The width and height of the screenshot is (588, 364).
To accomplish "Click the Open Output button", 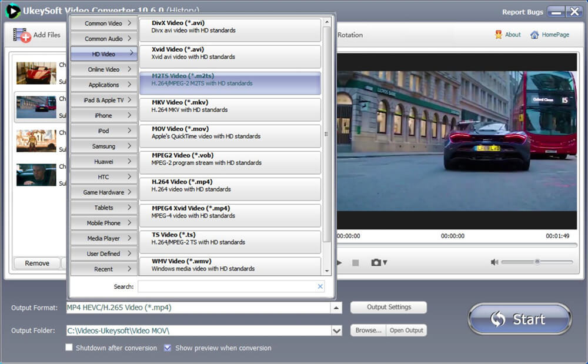I will (x=406, y=330).
